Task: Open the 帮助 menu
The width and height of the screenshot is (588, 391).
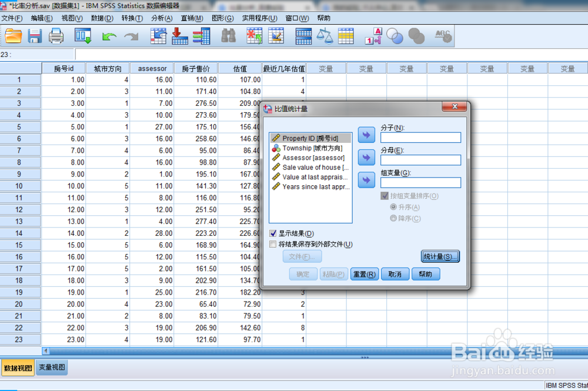Action: click(x=323, y=18)
